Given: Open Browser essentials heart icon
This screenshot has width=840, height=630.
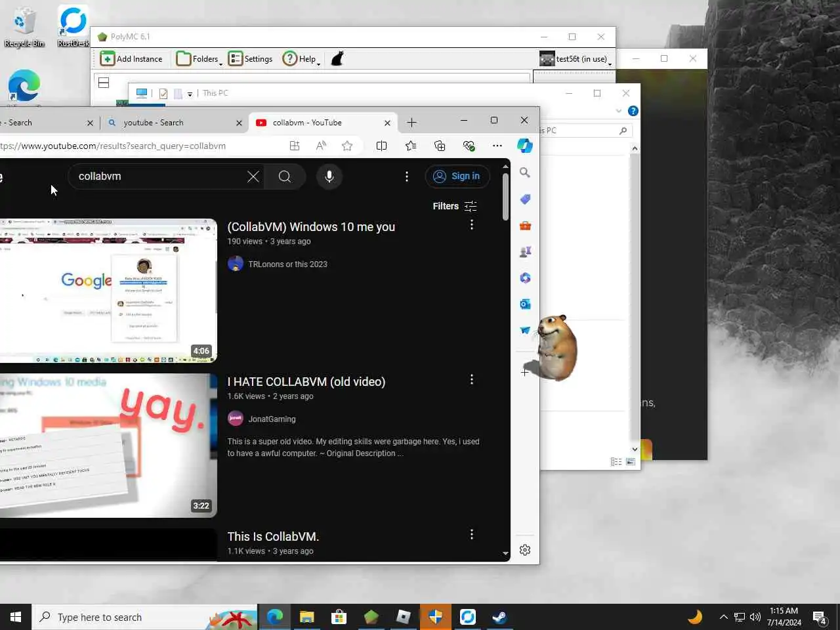Looking at the screenshot, I should (x=469, y=146).
